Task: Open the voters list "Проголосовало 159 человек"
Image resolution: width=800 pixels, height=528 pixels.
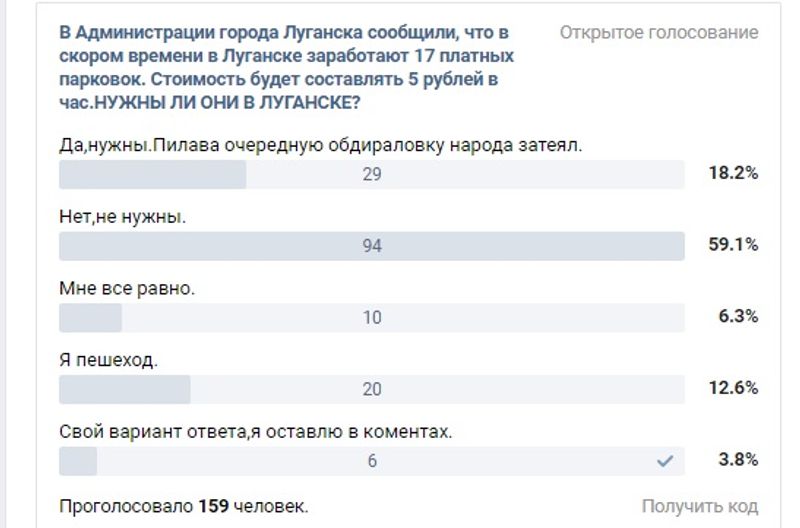Action: [x=184, y=505]
